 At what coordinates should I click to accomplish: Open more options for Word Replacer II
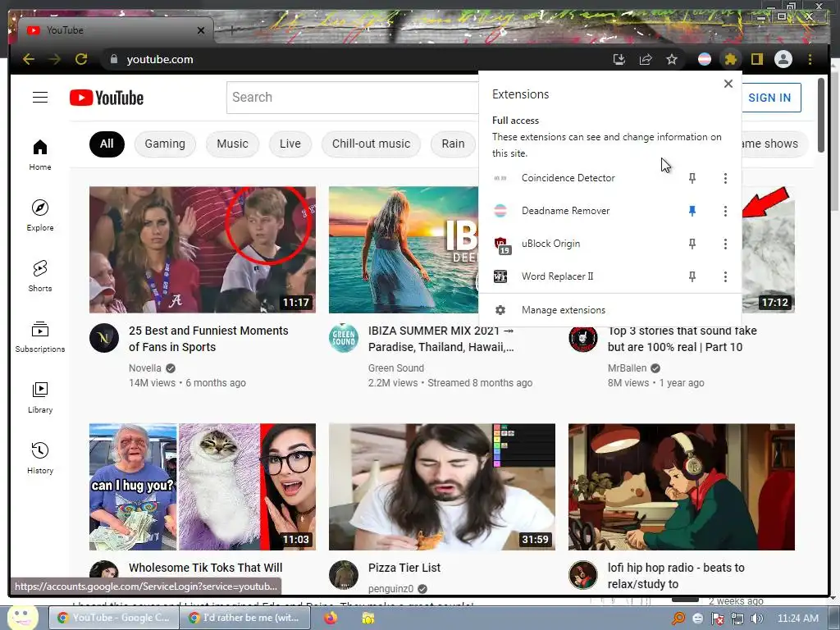tap(725, 276)
